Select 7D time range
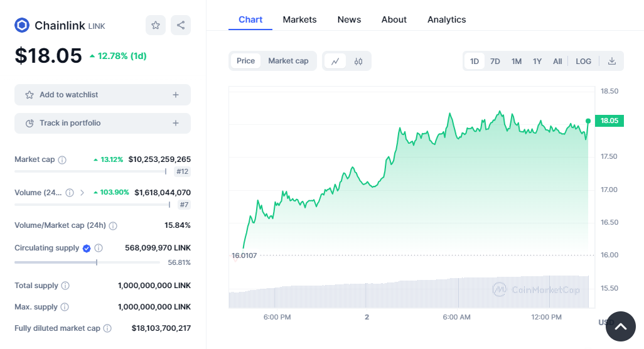The width and height of the screenshot is (644, 349). pyautogui.click(x=495, y=61)
